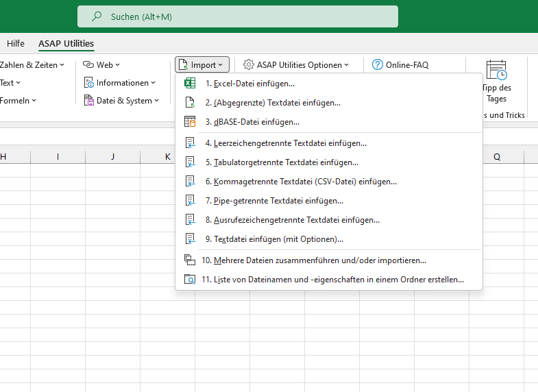
Task: Click the Datei & System icon
Action: click(89, 101)
